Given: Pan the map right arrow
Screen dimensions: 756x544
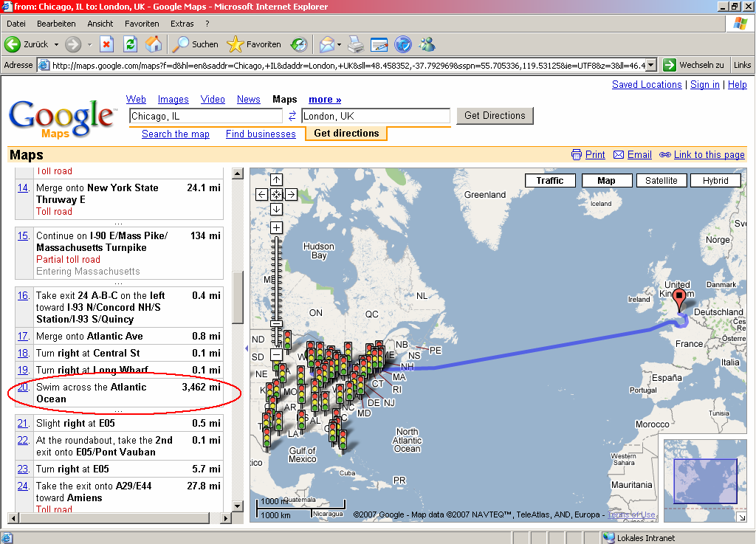Looking at the screenshot, I should point(291,195).
